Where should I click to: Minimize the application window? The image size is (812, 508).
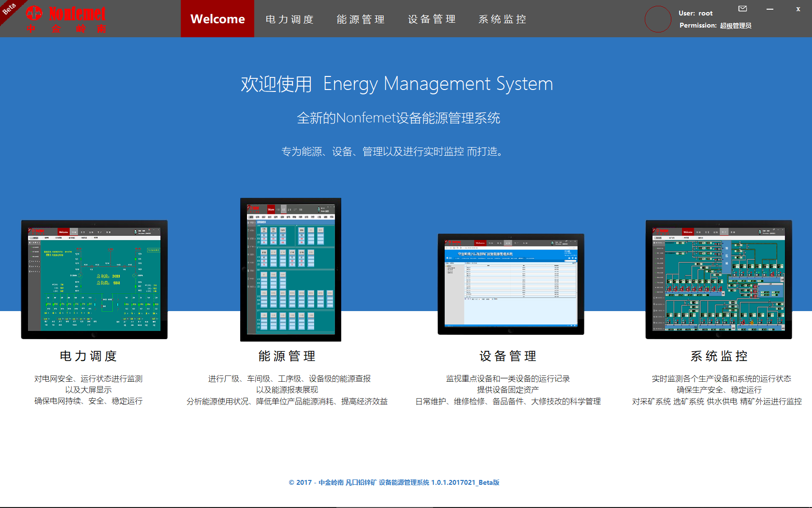[770, 9]
